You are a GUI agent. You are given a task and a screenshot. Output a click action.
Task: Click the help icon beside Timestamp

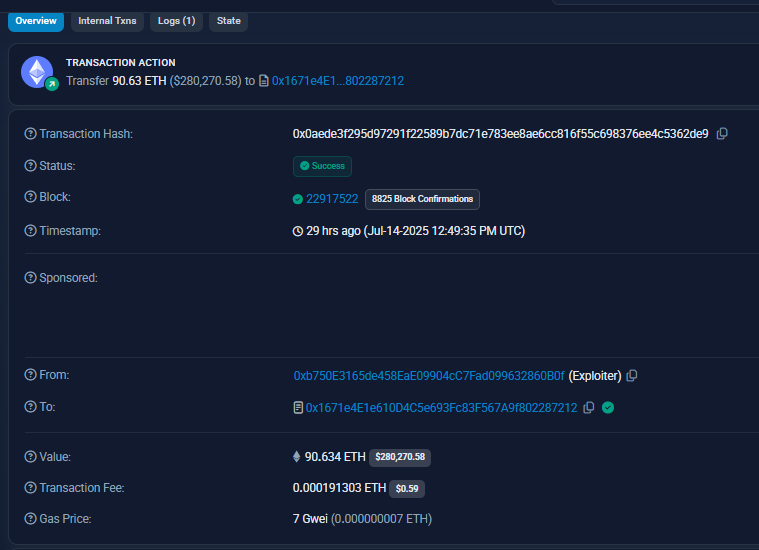(30, 230)
